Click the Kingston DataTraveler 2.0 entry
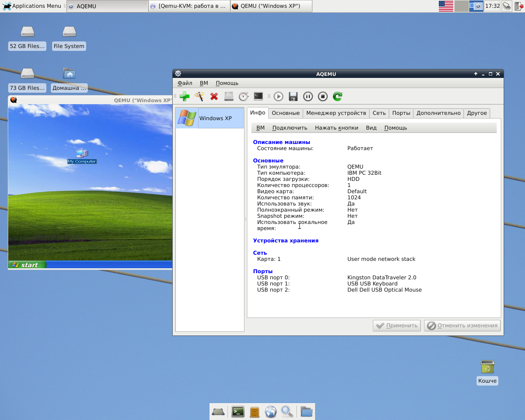Image resolution: width=525 pixels, height=420 pixels. [x=382, y=278]
